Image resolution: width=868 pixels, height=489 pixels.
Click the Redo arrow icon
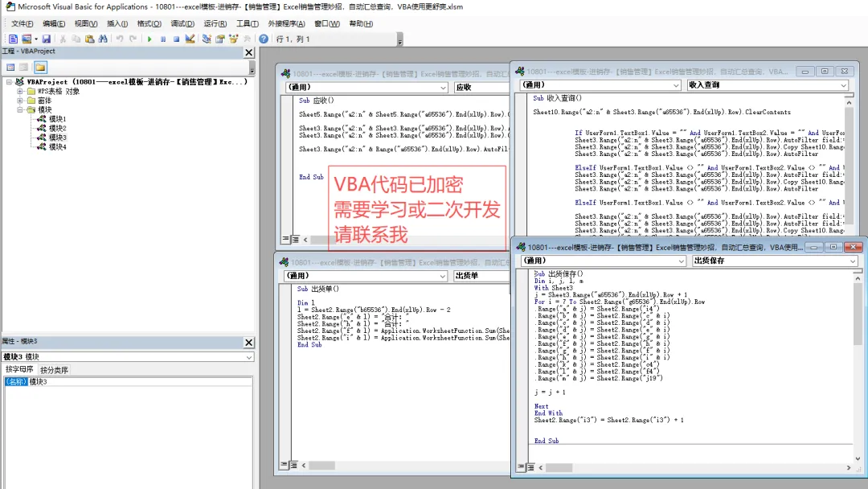click(x=133, y=39)
